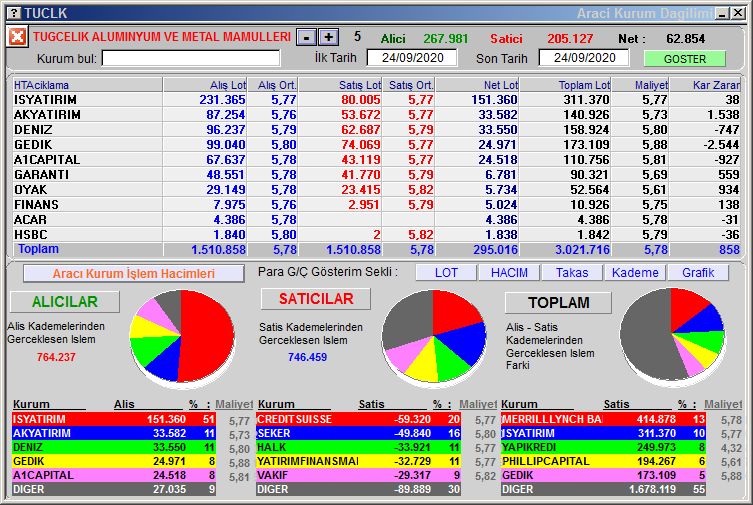Viewport: 753px width, 505px height.
Task: Sort by HTAciklama column header
Action: (87, 85)
